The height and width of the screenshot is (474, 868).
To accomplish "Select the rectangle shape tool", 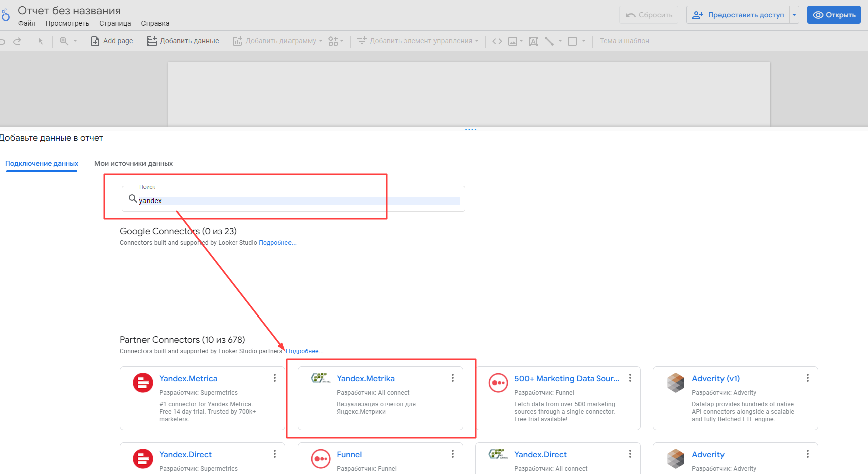I will [x=572, y=41].
